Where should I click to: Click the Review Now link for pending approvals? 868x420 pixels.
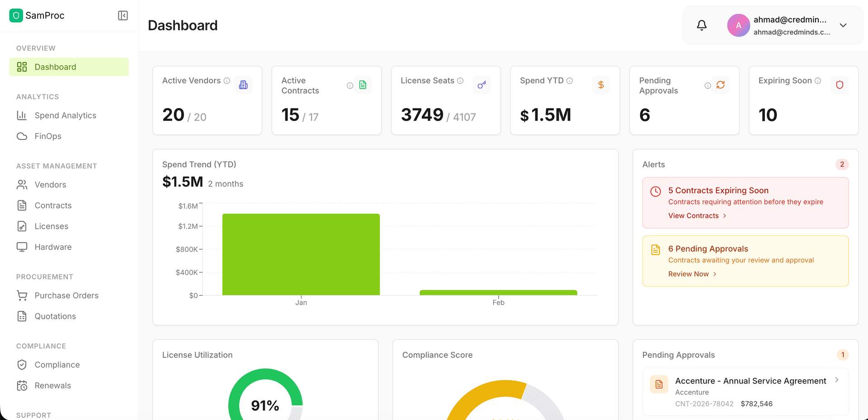point(689,274)
